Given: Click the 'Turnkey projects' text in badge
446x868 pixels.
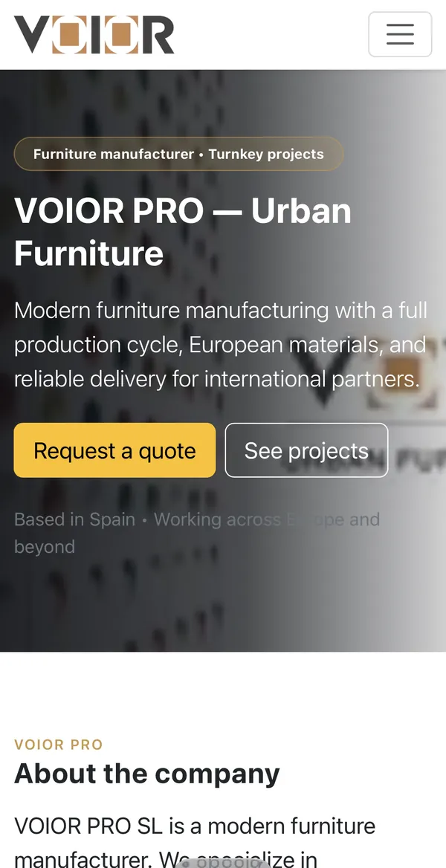Looking at the screenshot, I should pos(266,154).
